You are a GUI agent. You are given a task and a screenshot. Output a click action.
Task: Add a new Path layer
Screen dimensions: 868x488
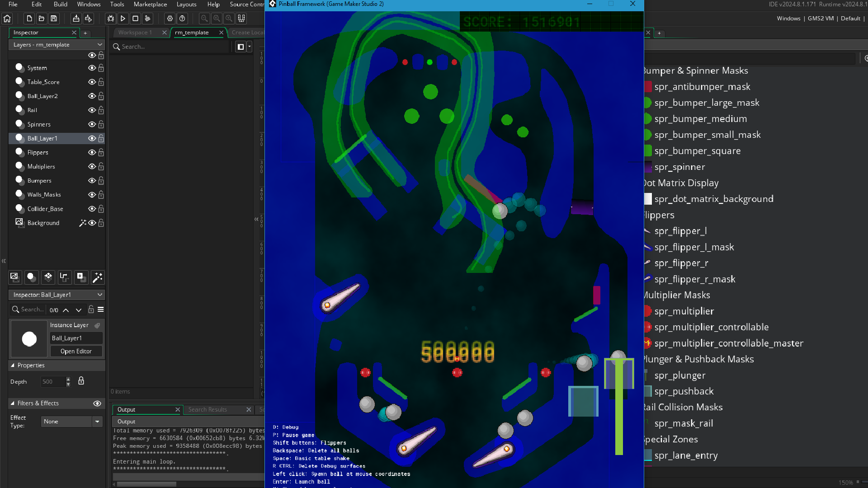click(65, 277)
